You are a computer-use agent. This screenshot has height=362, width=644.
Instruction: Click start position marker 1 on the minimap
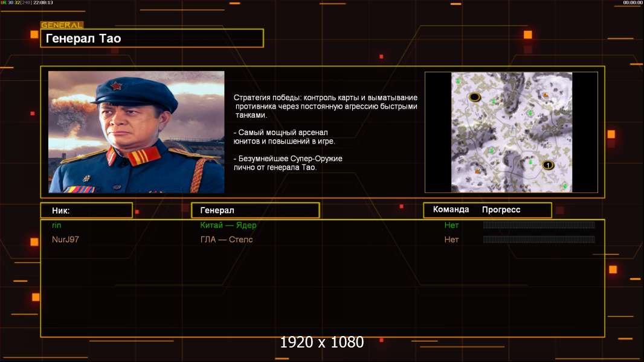[x=548, y=165]
